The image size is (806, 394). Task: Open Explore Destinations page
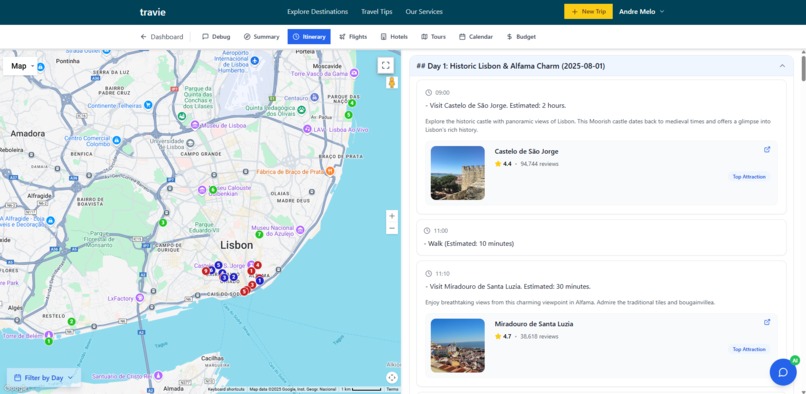[318, 11]
